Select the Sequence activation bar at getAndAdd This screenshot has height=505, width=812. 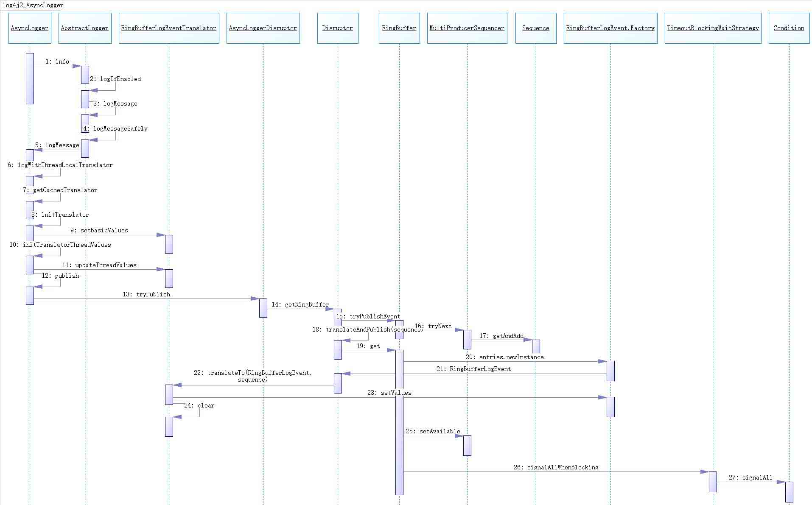coord(536,346)
